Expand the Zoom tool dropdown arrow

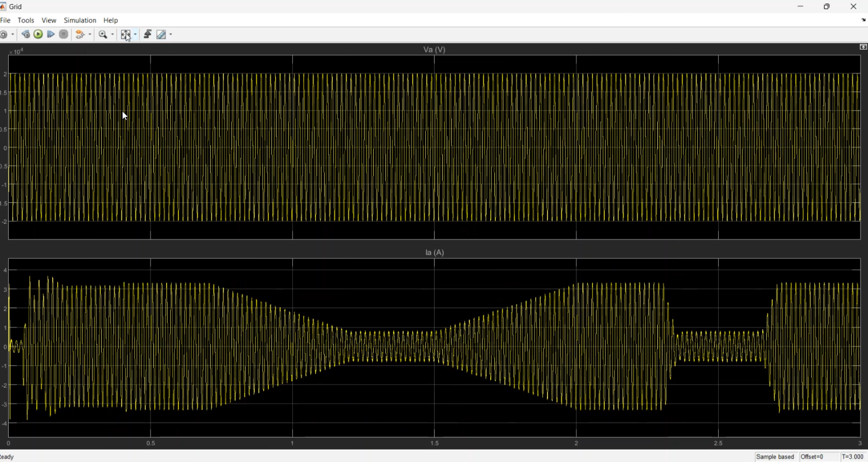click(112, 35)
